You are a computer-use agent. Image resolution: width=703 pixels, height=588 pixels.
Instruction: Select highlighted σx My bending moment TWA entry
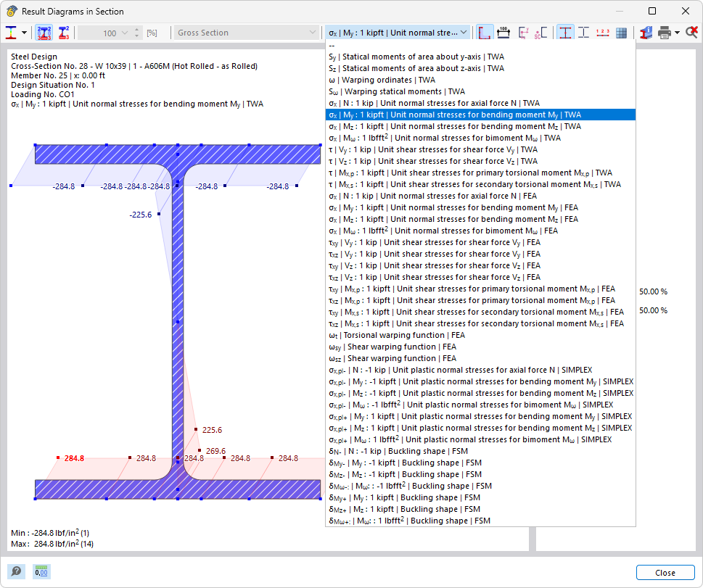(x=480, y=115)
